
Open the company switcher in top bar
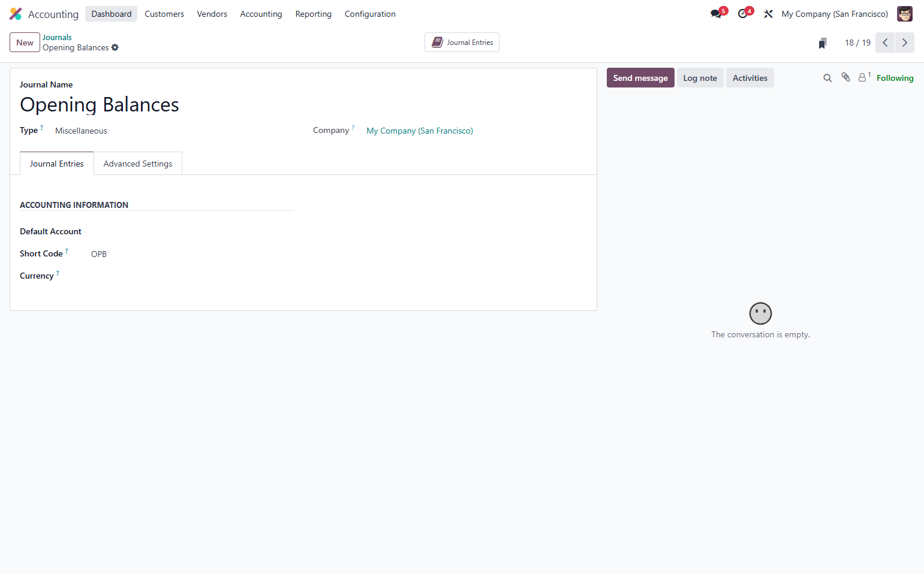coord(835,14)
